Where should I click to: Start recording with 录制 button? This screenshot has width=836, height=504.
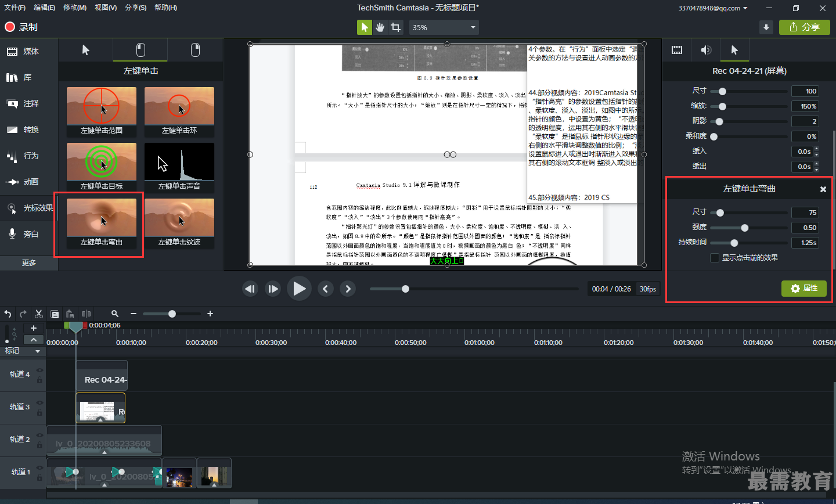pos(21,27)
